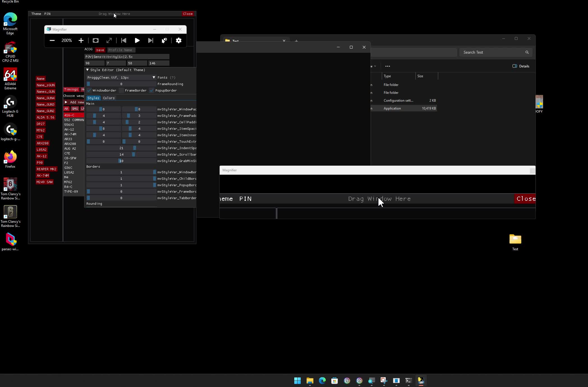Click the red save button next to ACOG
The image size is (588, 387).
pyautogui.click(x=100, y=50)
